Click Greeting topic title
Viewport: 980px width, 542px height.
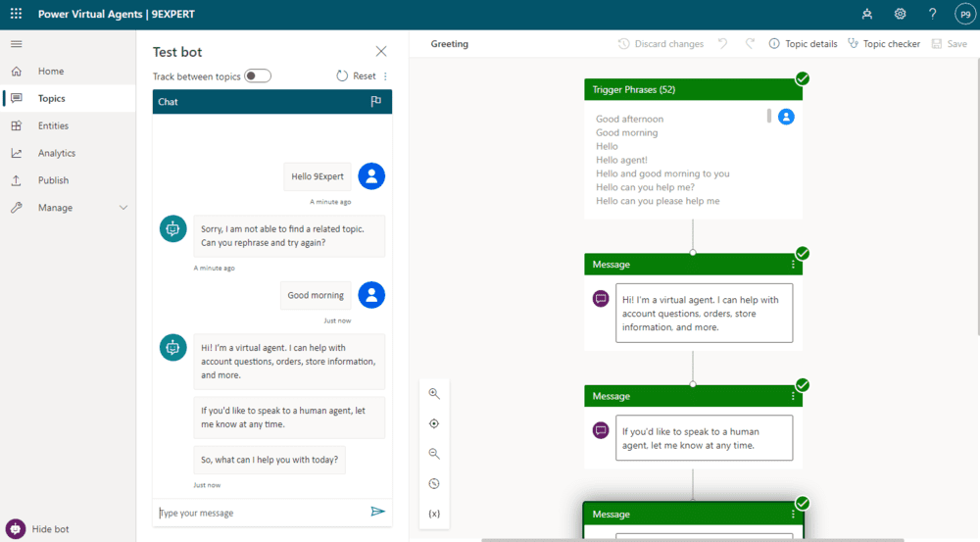point(450,44)
